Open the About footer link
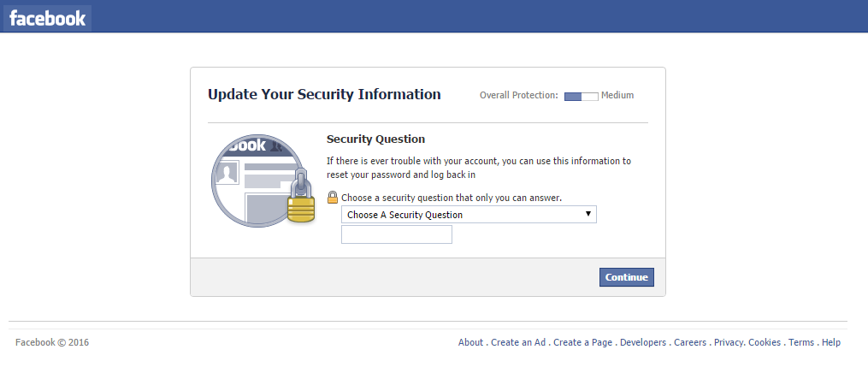 pos(470,342)
